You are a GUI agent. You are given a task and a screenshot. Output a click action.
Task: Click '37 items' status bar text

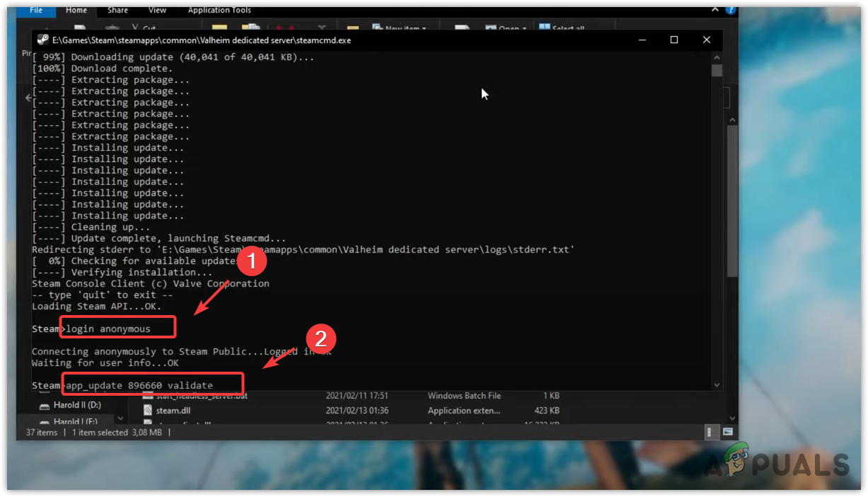(40, 432)
